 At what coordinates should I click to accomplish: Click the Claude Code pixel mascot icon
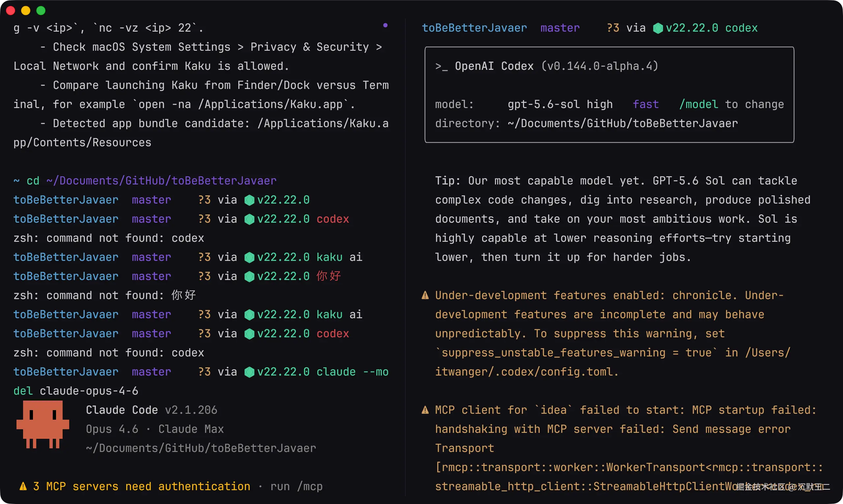point(43,424)
